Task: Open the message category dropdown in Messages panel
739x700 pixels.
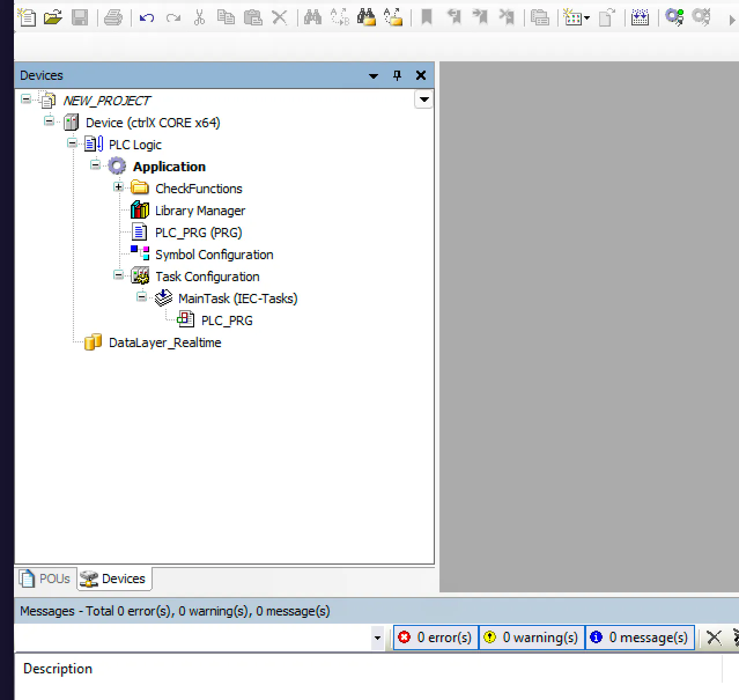Action: (378, 638)
